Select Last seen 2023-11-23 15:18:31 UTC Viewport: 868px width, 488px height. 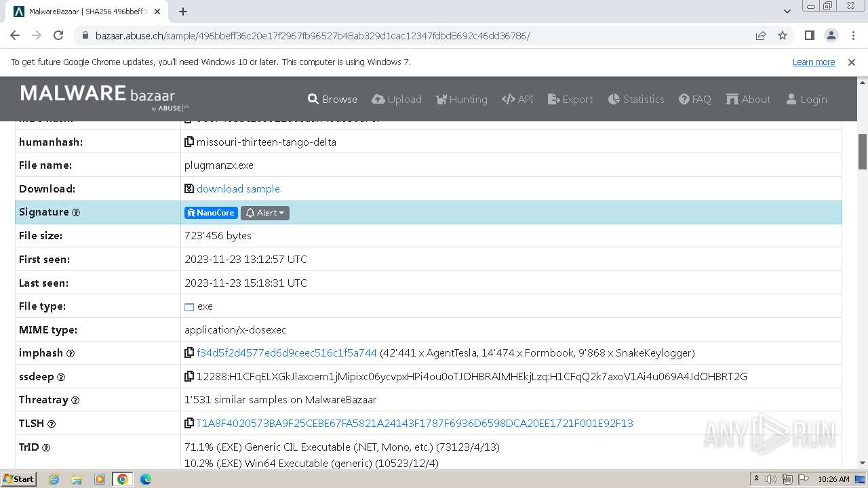coord(245,283)
